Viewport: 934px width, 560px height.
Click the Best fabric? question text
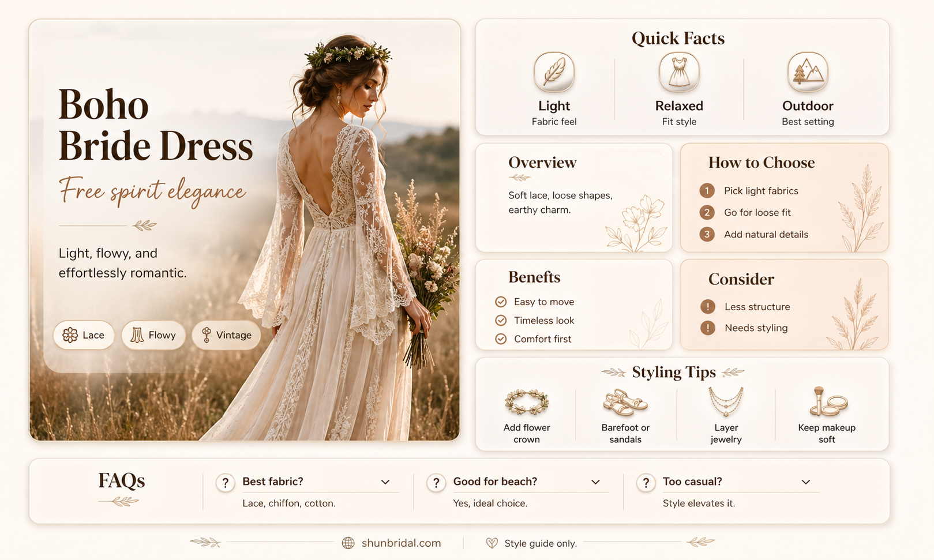click(x=273, y=482)
